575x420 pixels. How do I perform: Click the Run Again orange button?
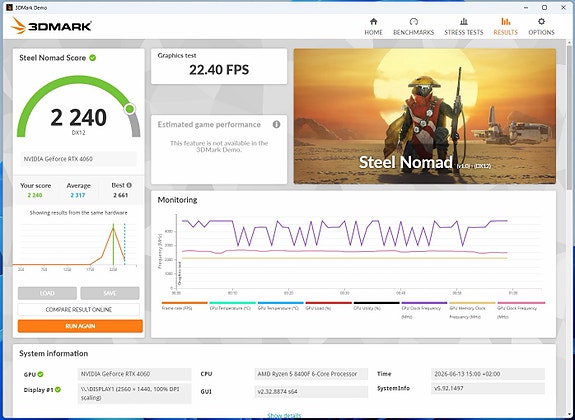click(80, 326)
